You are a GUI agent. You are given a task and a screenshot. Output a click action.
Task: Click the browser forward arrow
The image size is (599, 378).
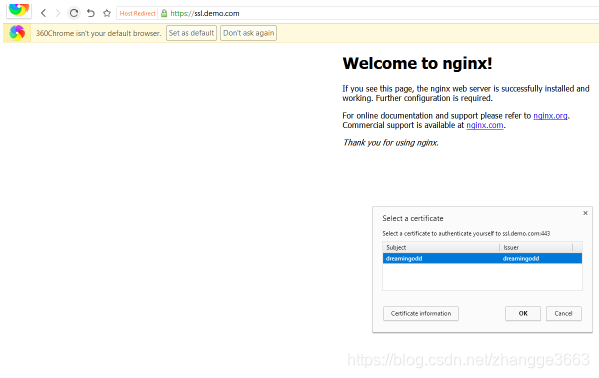coord(58,13)
